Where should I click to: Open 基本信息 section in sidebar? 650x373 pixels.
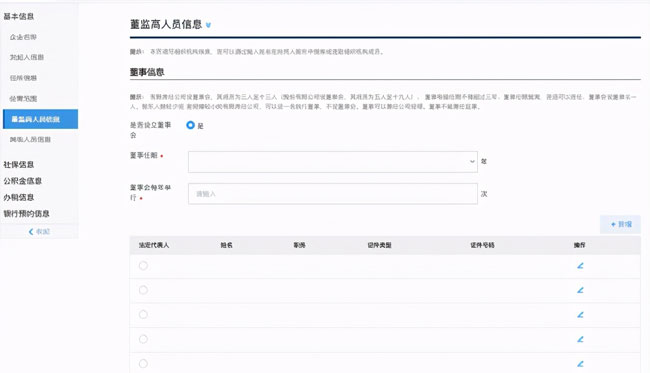coord(19,16)
